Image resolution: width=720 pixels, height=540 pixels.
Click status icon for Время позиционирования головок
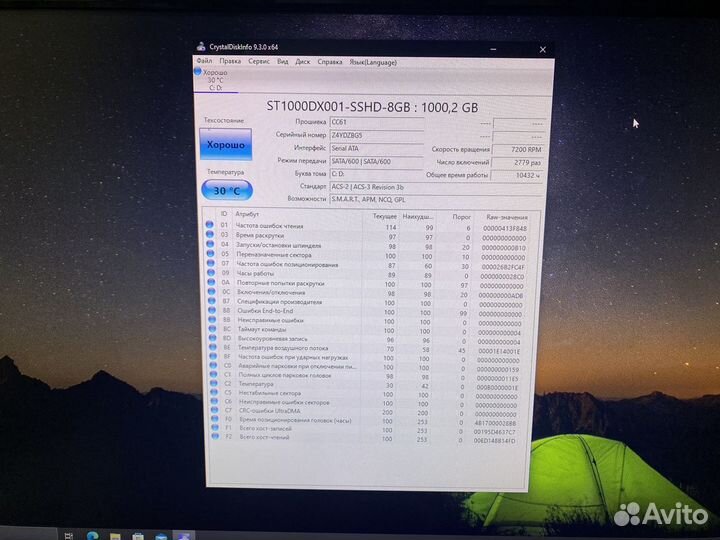215,419
